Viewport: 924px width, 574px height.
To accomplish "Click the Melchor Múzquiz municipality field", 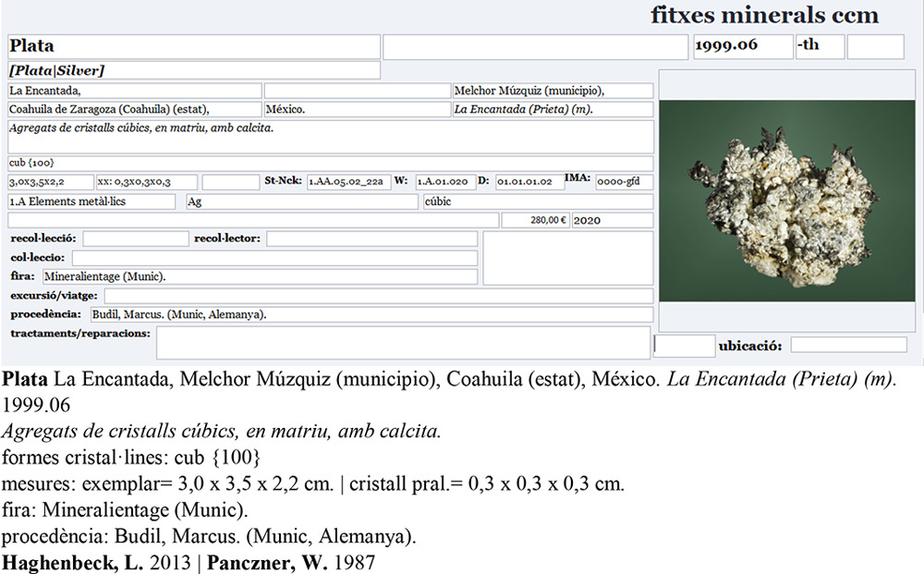I will (553, 91).
